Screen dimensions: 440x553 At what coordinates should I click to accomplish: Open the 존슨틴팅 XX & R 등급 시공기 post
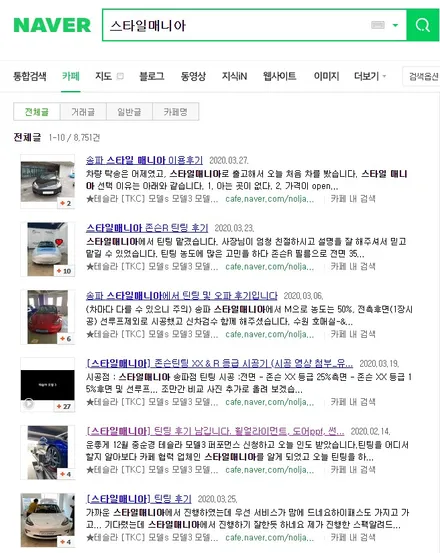coord(219,364)
